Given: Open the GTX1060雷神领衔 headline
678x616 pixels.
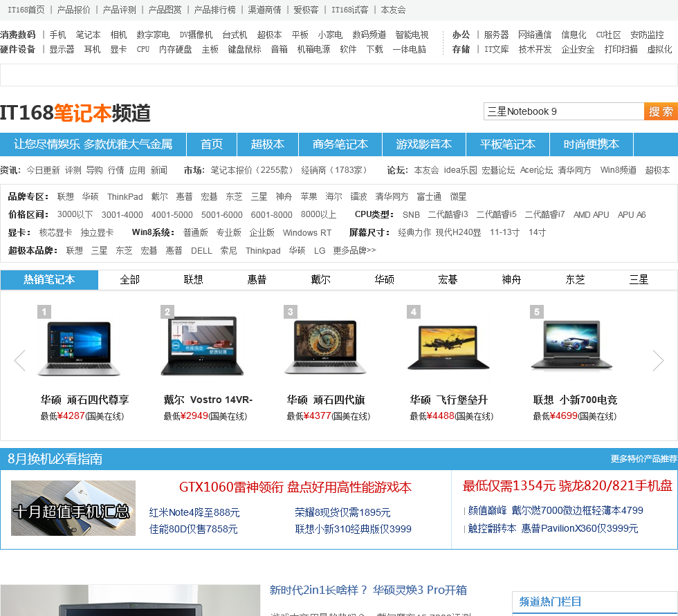Looking at the screenshot, I should tap(295, 487).
